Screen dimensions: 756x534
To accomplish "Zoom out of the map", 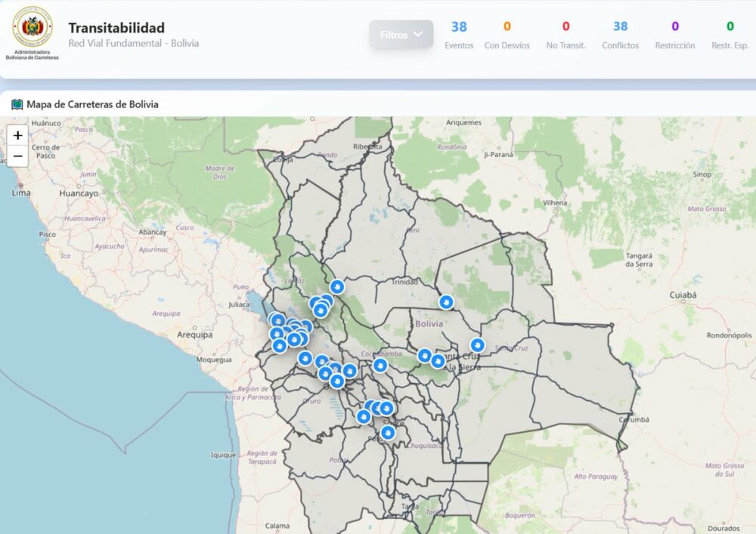I will (18, 157).
